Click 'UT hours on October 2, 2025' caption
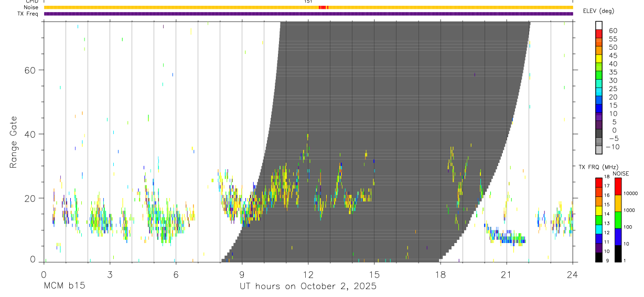644x297 pixels. coord(308,287)
